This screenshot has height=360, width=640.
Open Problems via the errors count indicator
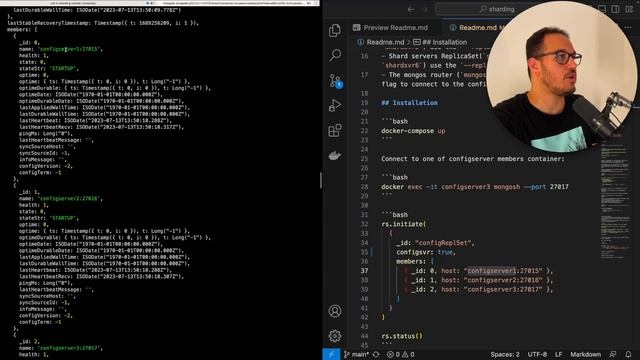tap(393, 354)
